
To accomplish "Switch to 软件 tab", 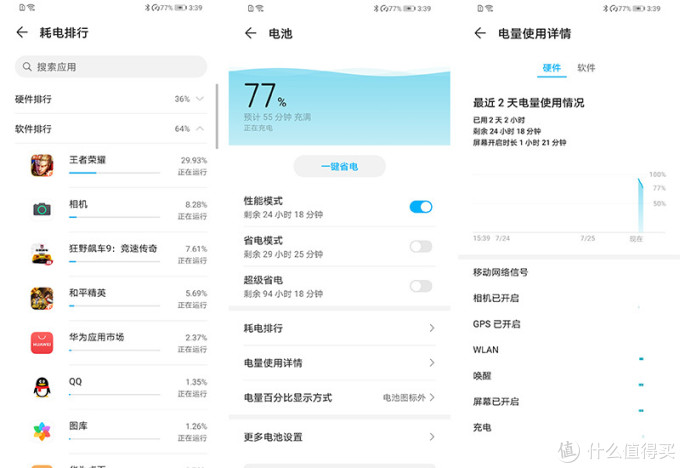I will tap(586, 68).
